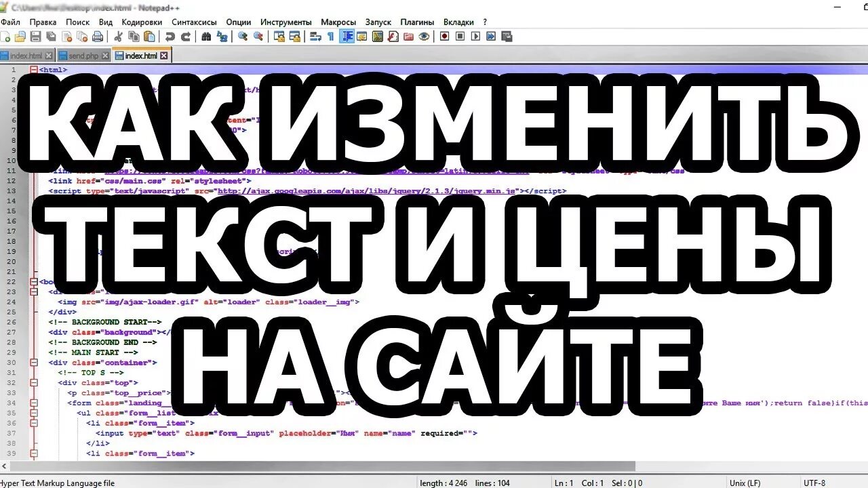Viewport: 868px width, 488px height.
Task: Collapse the li fold on line 39
Action: click(x=34, y=453)
